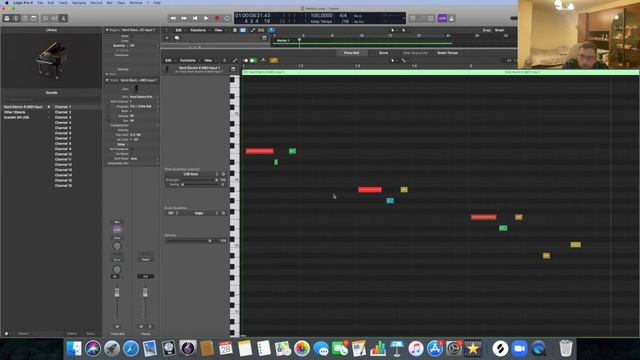Switch to the Piano Roll tab
This screenshot has height=360, width=640.
351,53
